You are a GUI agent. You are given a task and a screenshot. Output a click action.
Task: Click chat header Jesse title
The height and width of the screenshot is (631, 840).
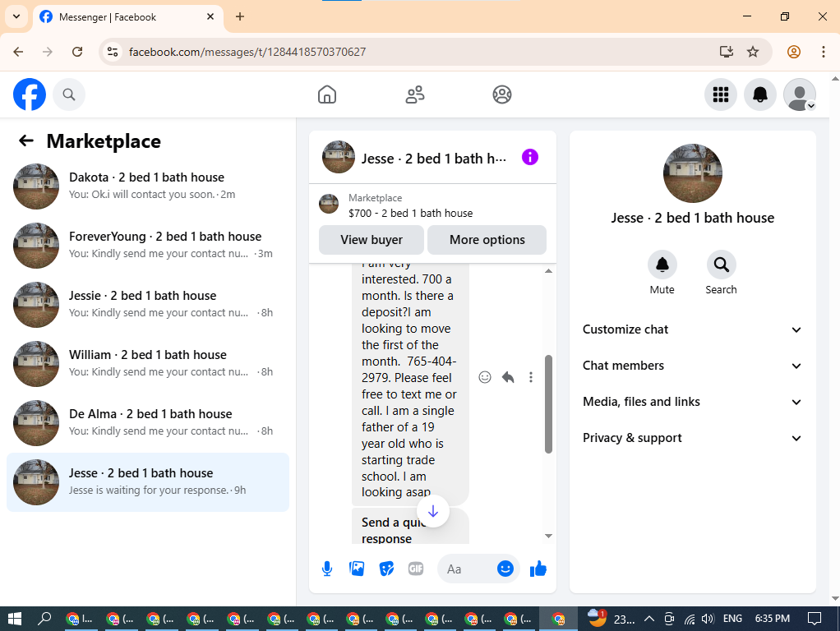pyautogui.click(x=434, y=159)
